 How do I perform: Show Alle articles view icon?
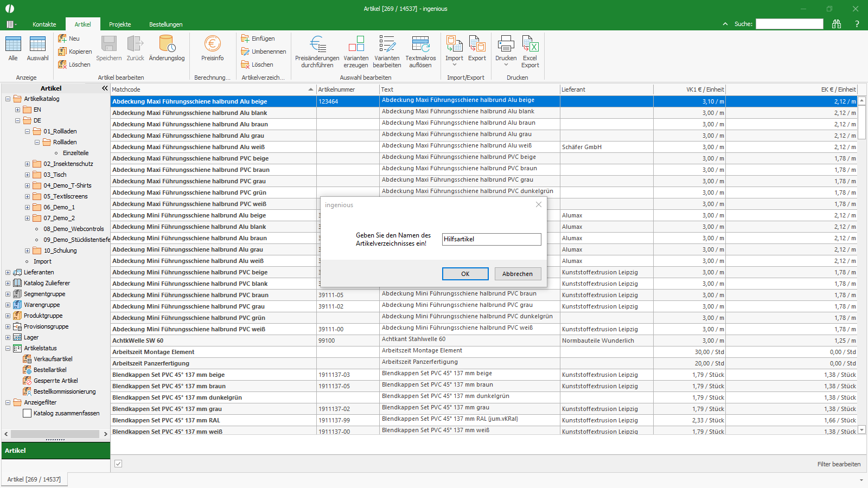coord(13,44)
